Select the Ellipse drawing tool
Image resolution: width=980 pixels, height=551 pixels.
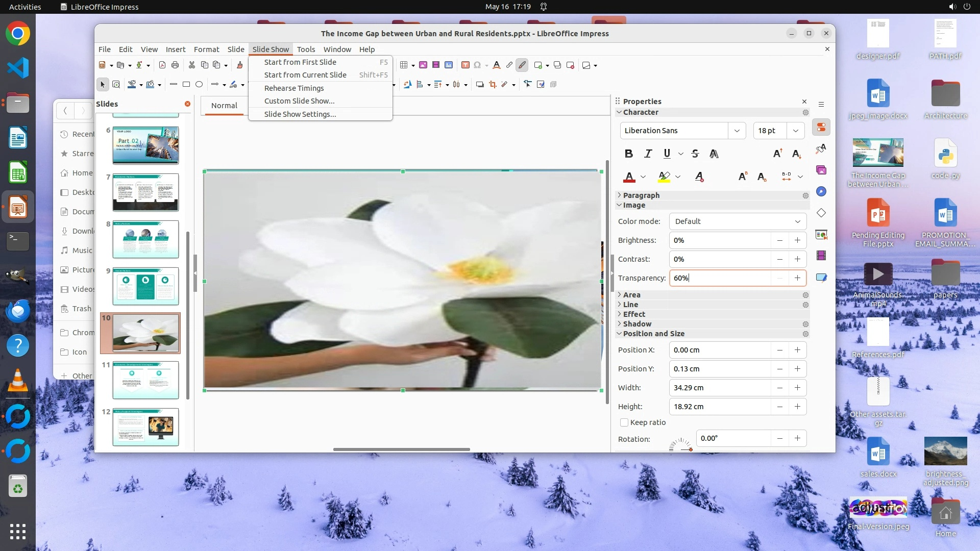coord(199,84)
